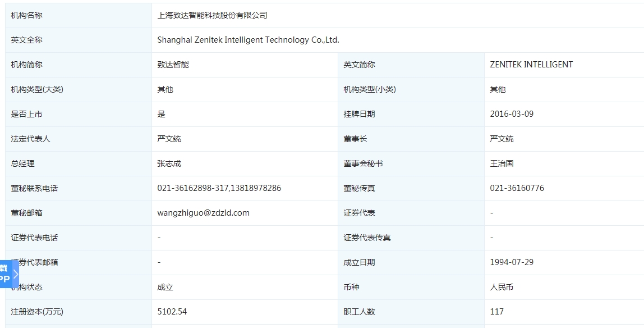Click the short name 致达智能 cell

(173, 65)
